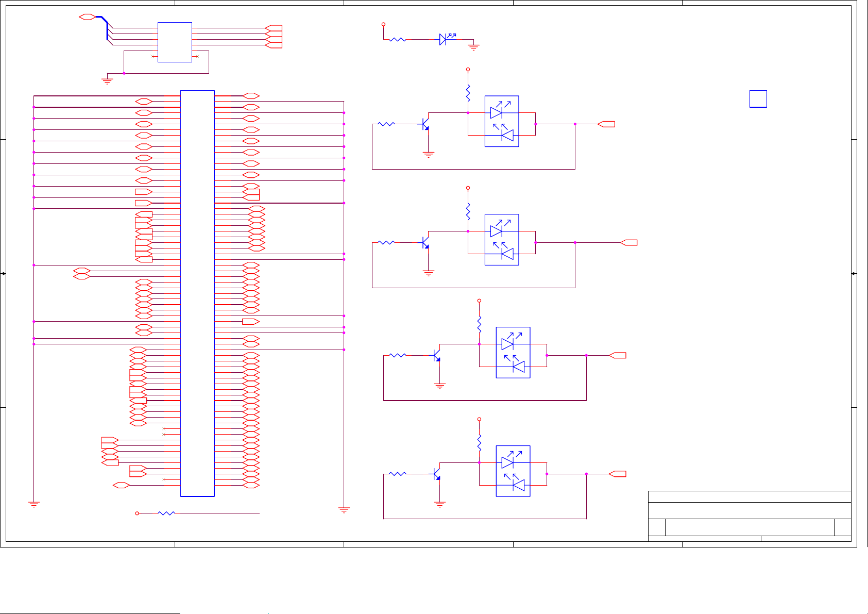Click the no-connect X on the small IC's left side
The width and height of the screenshot is (868, 614).
coord(152,56)
